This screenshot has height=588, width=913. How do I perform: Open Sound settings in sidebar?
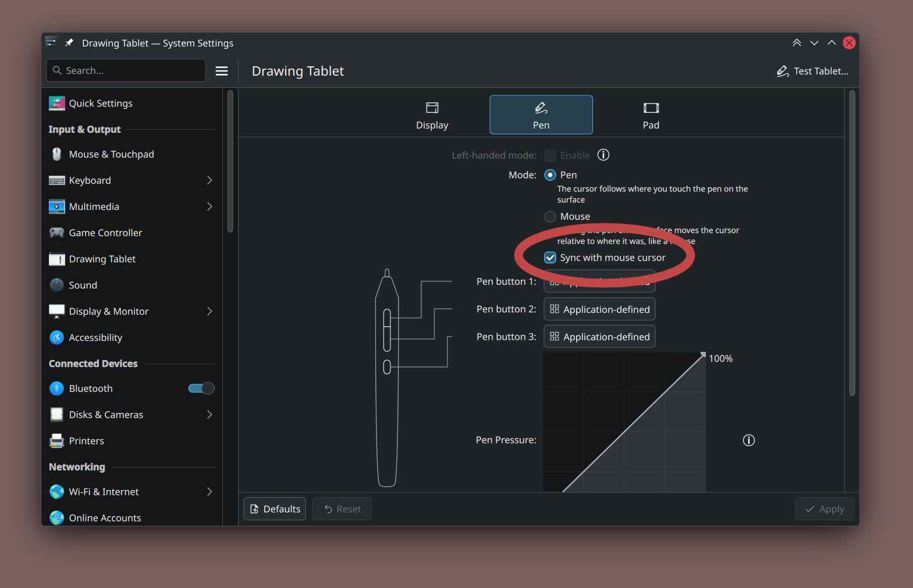coord(83,285)
